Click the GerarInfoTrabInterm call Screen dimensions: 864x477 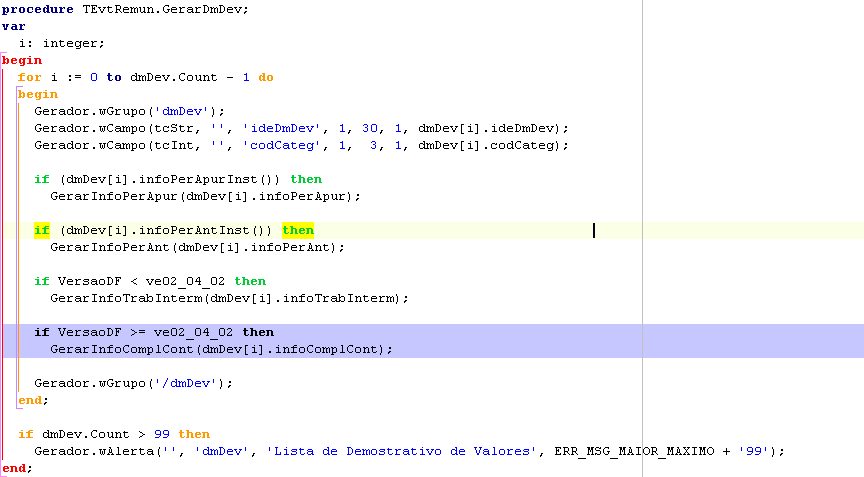click(x=230, y=299)
